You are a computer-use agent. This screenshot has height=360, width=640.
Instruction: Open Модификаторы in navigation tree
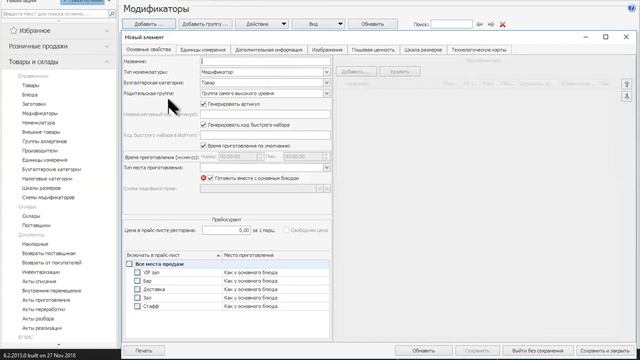click(40, 113)
